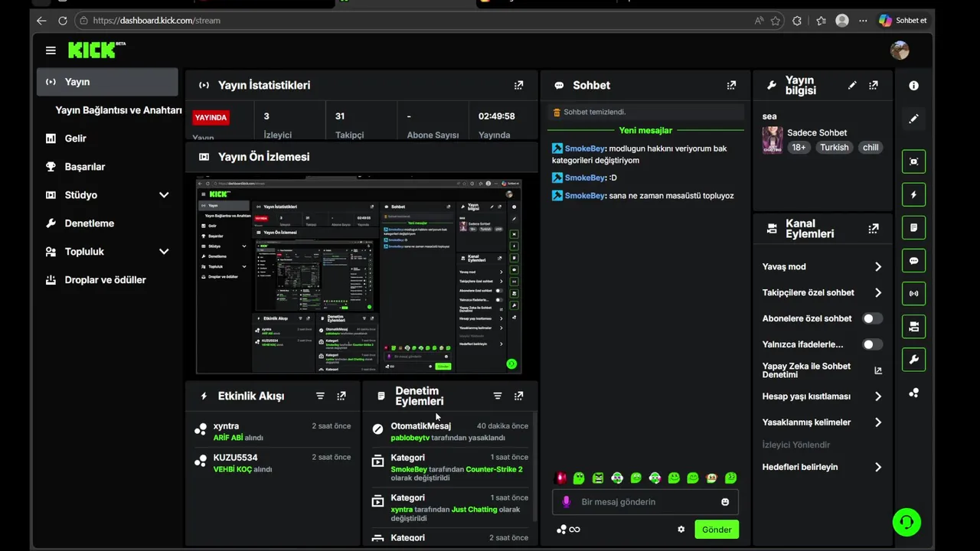Click the SmokeBey username in first chat message

point(585,148)
